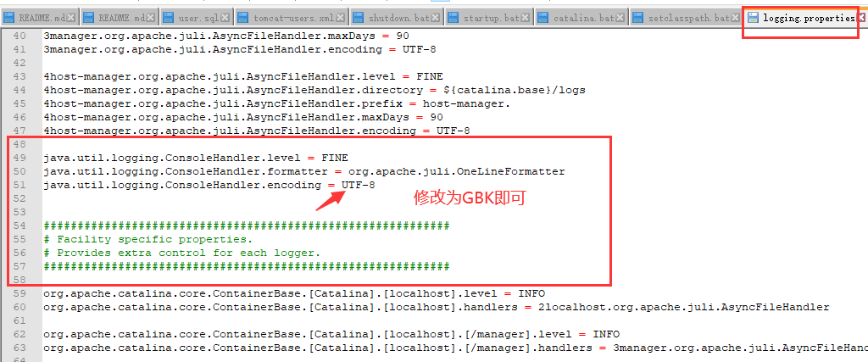Image resolution: width=868 pixels, height=362 pixels.
Task: Click the 4host-manager directory ${catalina.base}/logs line
Action: (314, 90)
